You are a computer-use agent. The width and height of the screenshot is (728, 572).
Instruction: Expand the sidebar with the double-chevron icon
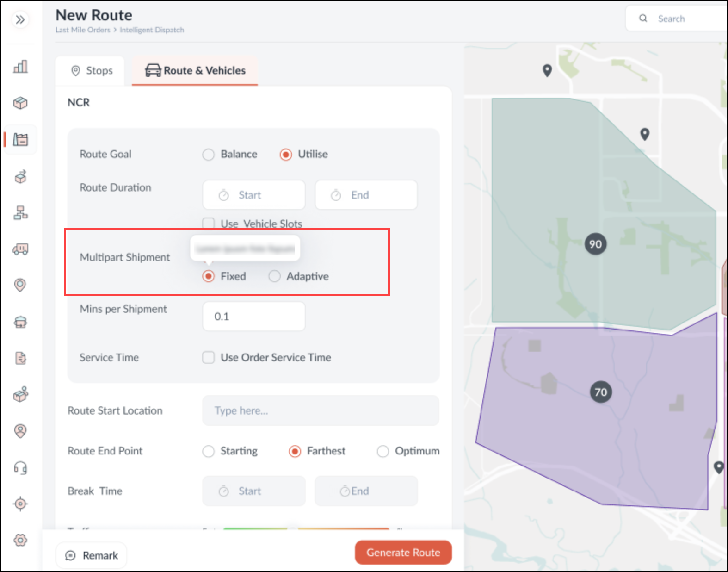20,19
